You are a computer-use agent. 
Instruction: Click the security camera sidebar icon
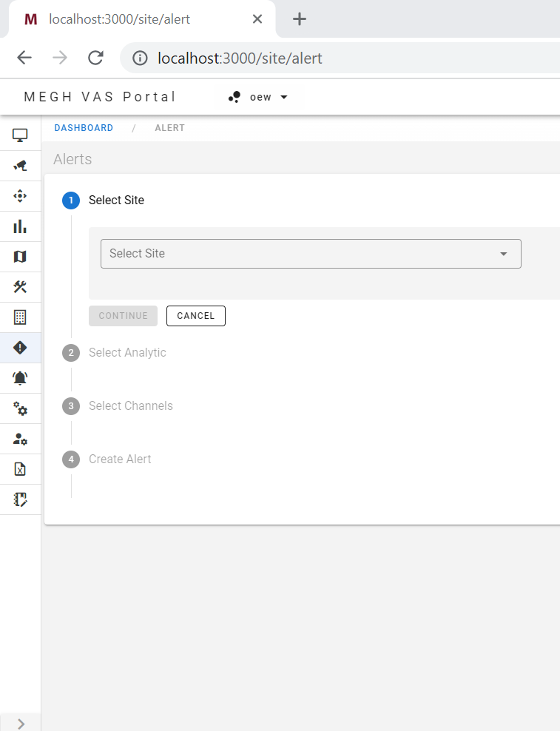(20, 166)
